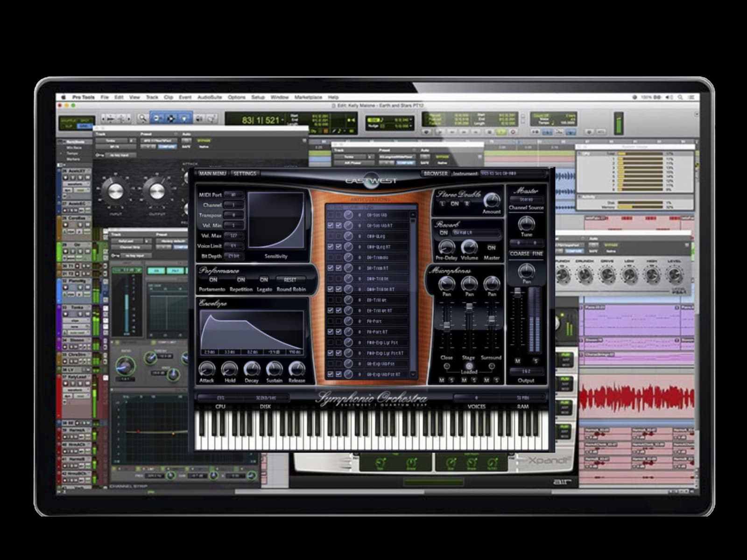Click the DRIVE knob on SansAmp plugin
Screen dimensions: 747x560
point(607,275)
